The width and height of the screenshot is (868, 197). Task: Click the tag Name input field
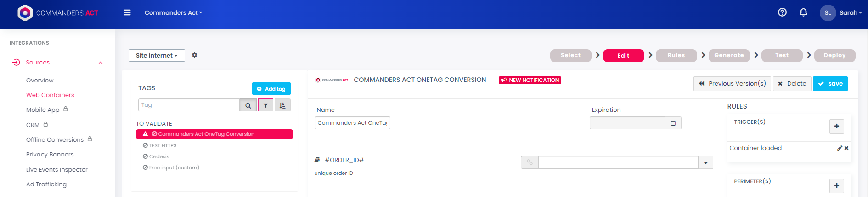point(352,123)
